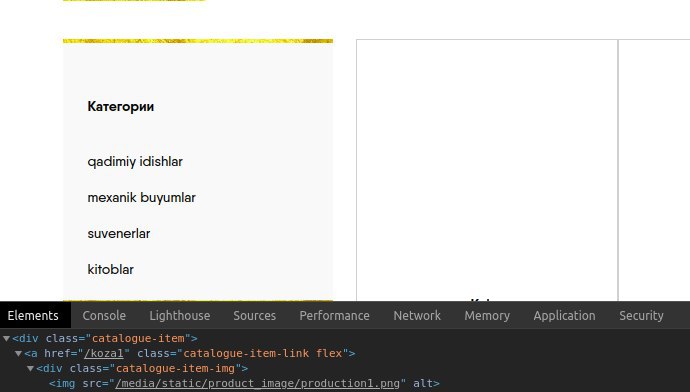Collapse the catalogue-item-img div node
This screenshot has width=690, height=392.
(x=30, y=369)
